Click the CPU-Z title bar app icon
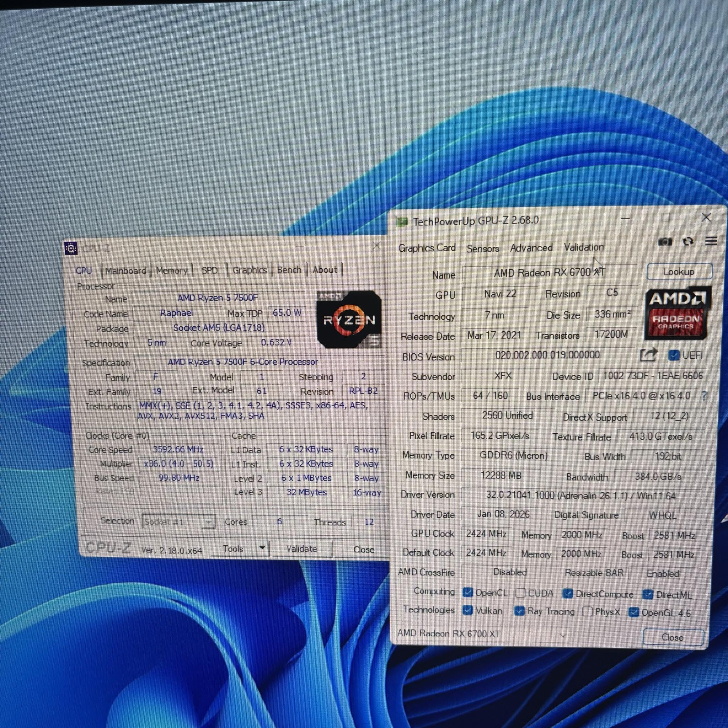 tap(71, 248)
